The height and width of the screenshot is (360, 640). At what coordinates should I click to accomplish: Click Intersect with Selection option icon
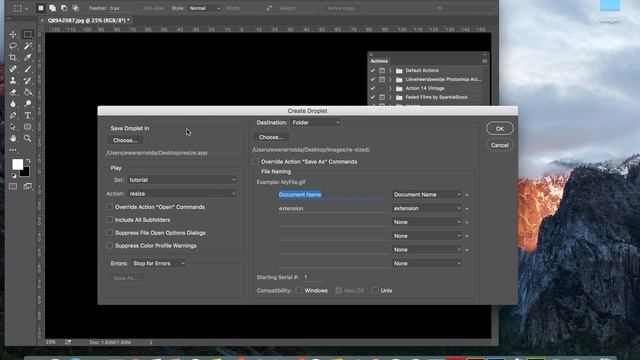click(x=76, y=8)
